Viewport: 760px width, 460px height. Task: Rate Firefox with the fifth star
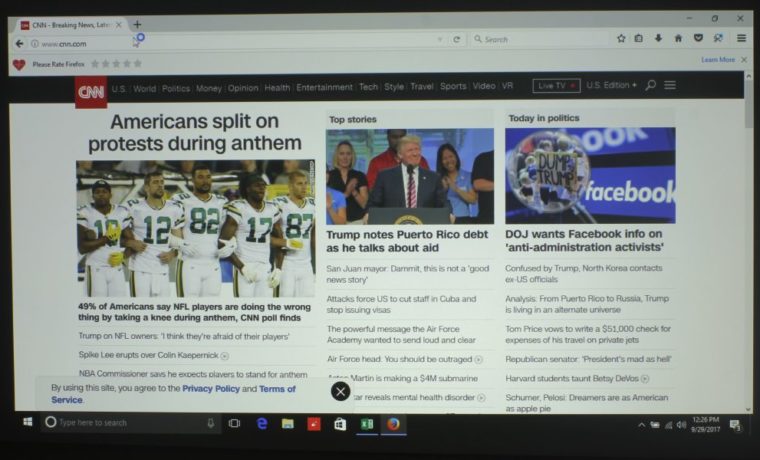[138, 63]
